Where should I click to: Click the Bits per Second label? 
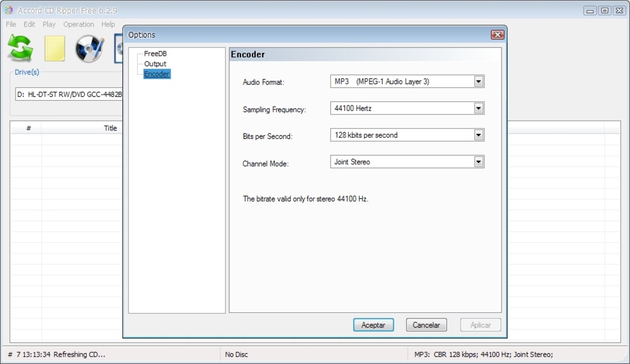point(268,136)
